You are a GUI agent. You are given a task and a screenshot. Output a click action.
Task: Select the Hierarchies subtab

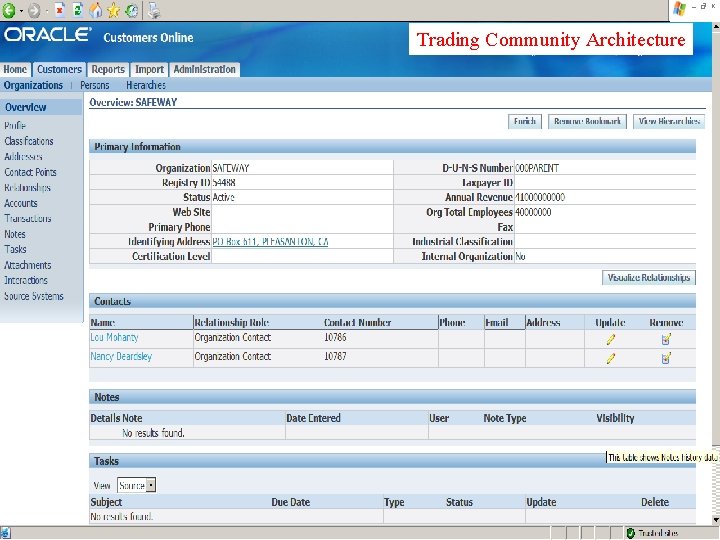point(146,85)
